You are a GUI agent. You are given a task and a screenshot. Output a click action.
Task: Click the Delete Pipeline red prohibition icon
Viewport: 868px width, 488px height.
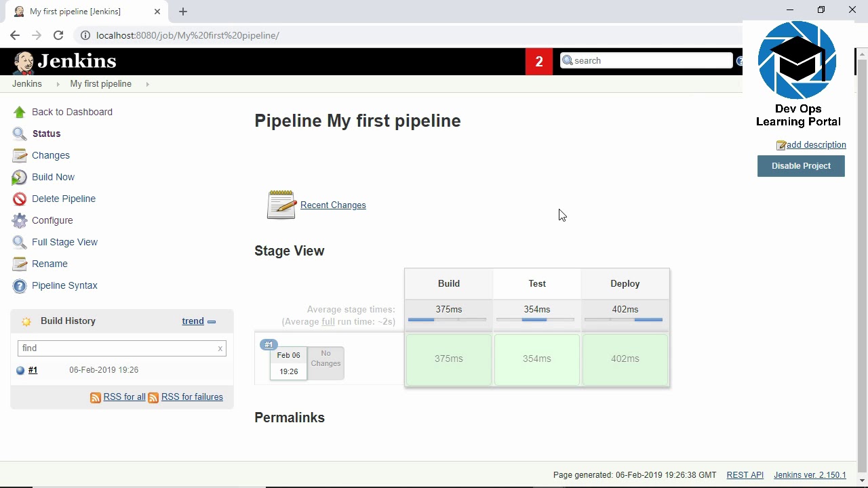click(x=19, y=199)
